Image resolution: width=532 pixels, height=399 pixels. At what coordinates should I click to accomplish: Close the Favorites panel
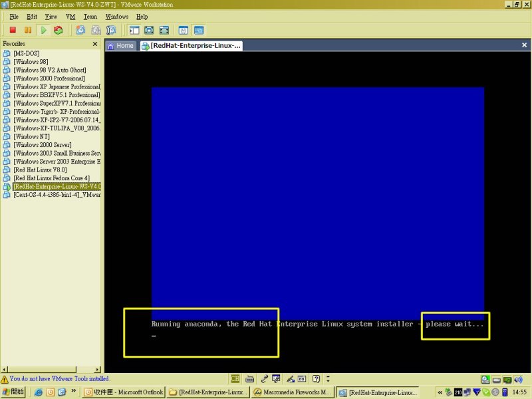[x=95, y=44]
